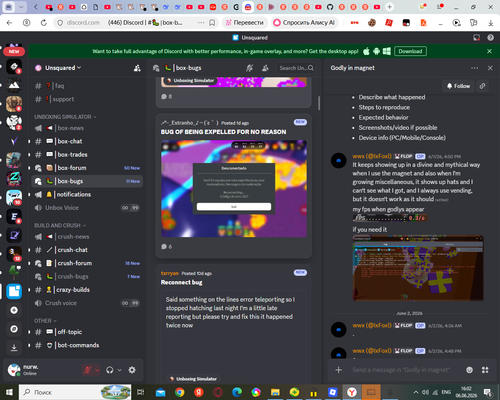Open the box-trades channel

click(87, 155)
